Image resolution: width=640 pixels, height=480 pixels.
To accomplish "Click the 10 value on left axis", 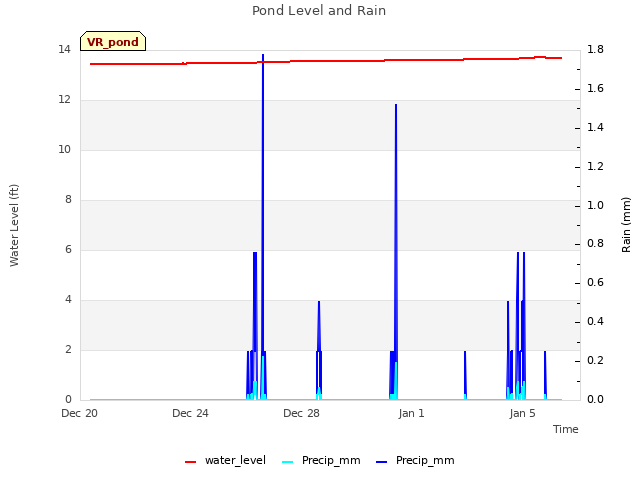I will [64, 150].
